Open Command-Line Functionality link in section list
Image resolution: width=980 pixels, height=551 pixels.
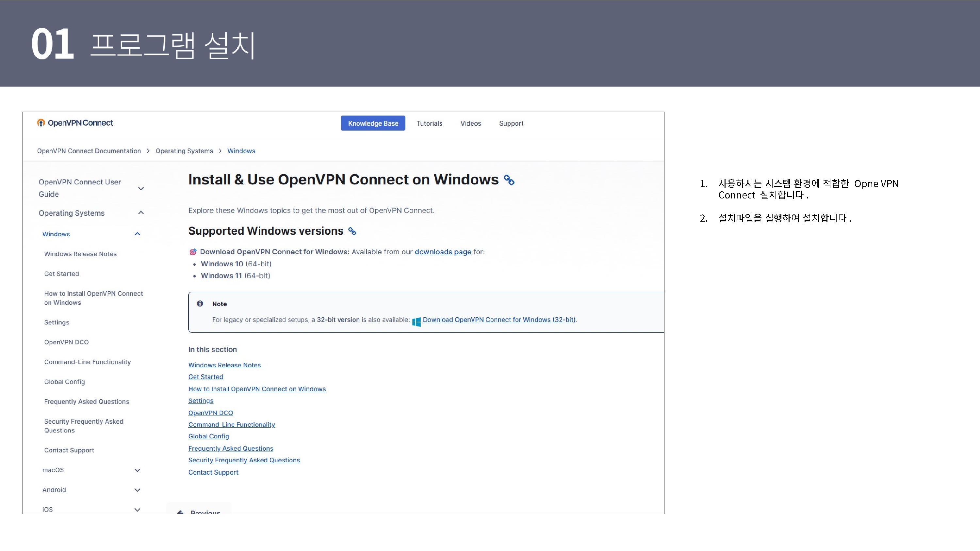coord(232,425)
